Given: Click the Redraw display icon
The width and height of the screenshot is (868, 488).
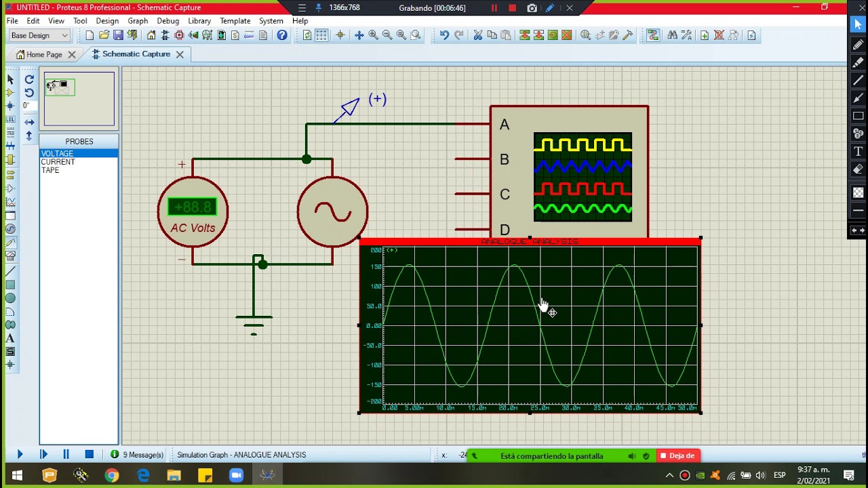Looking at the screenshot, I should (x=307, y=35).
